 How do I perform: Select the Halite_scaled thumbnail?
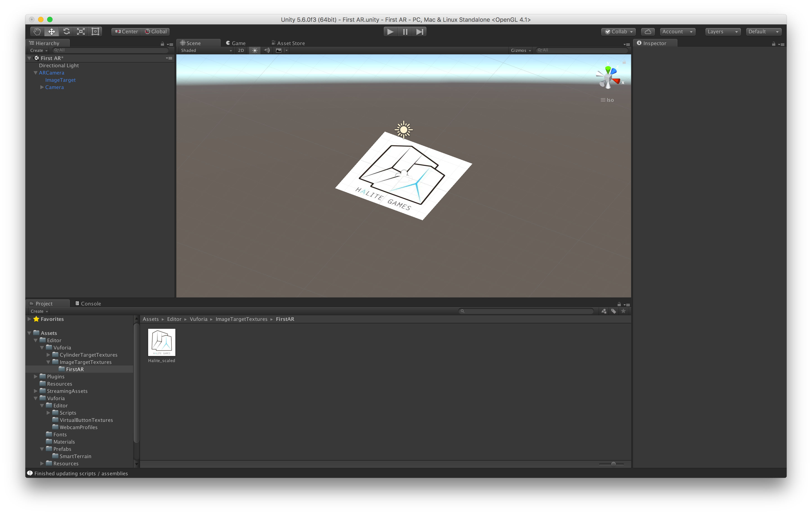pos(162,342)
